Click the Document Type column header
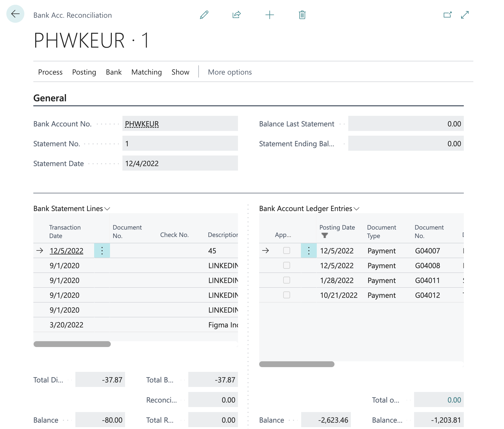The height and width of the screenshot is (429, 504). point(381,231)
